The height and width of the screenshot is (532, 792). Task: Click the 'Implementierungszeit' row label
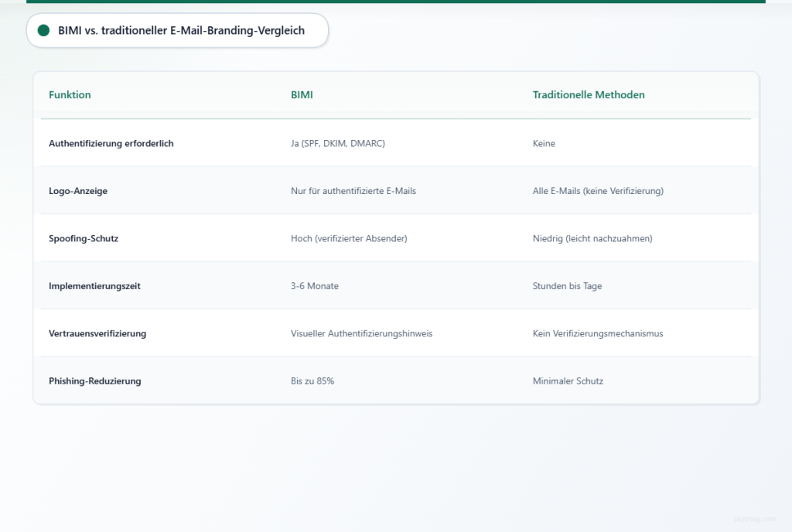tap(94, 285)
